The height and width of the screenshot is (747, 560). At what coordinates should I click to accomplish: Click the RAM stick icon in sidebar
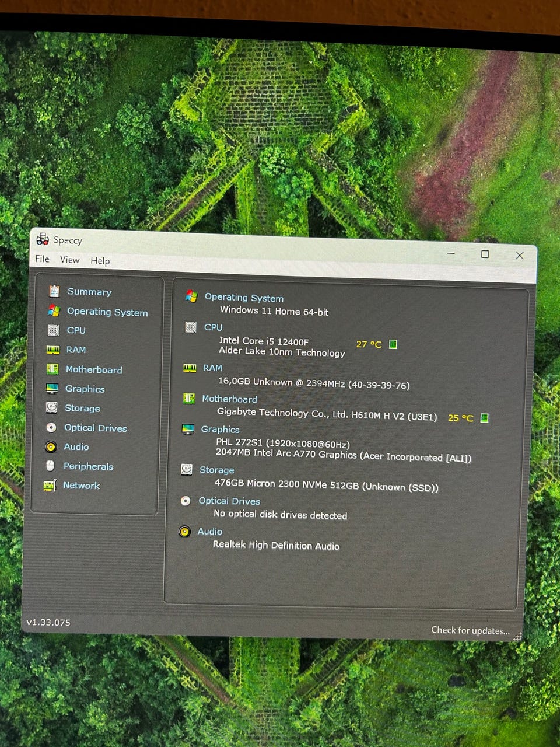click(53, 350)
